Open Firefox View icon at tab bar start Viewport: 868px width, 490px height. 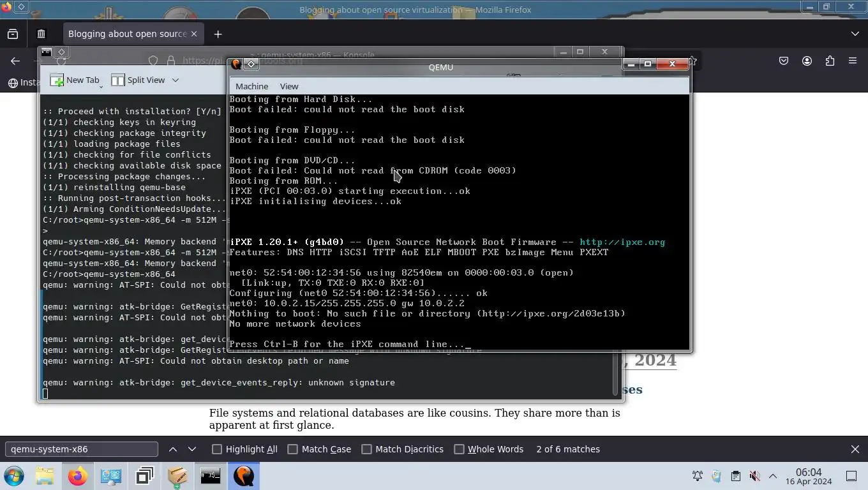(13, 34)
